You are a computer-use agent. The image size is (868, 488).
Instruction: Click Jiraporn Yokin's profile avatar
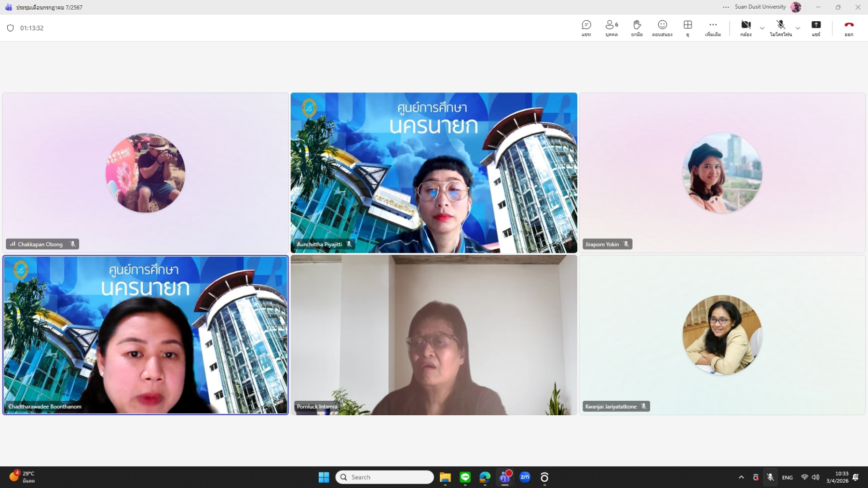(722, 172)
